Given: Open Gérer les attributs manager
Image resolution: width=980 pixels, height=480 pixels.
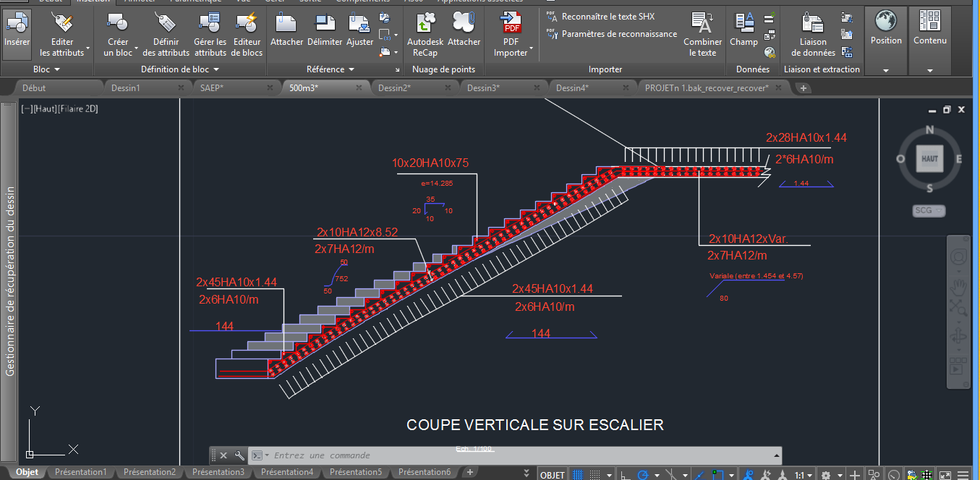Looking at the screenshot, I should point(210,33).
